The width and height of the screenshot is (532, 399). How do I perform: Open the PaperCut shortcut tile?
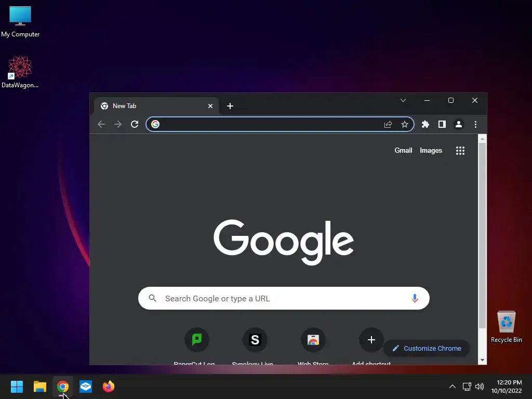tap(197, 340)
